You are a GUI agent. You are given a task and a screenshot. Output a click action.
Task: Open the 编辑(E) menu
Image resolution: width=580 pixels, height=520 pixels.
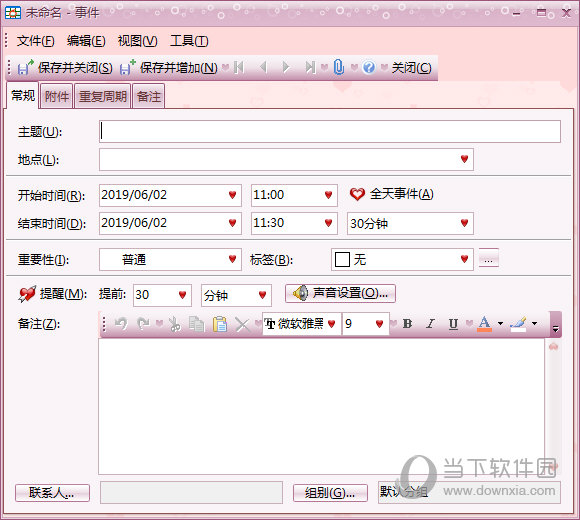86,41
